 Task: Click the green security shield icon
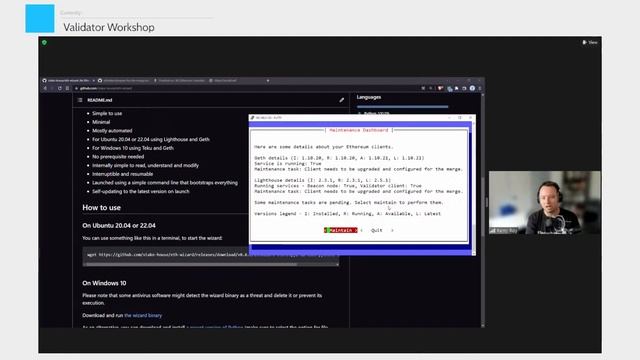(x=44, y=42)
